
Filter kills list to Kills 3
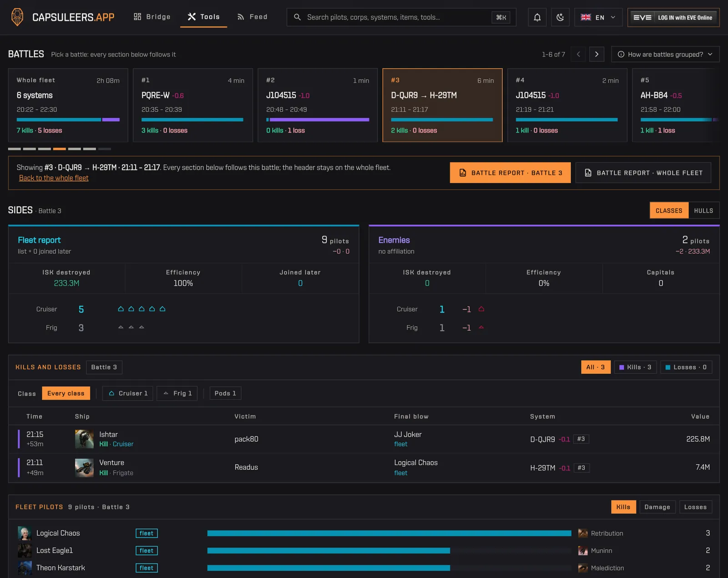tap(635, 367)
